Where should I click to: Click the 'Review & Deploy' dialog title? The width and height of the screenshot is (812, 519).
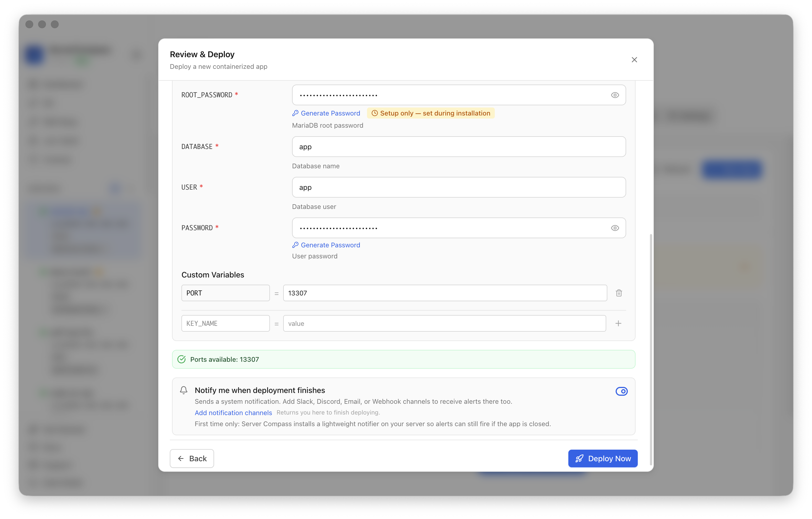(x=202, y=54)
